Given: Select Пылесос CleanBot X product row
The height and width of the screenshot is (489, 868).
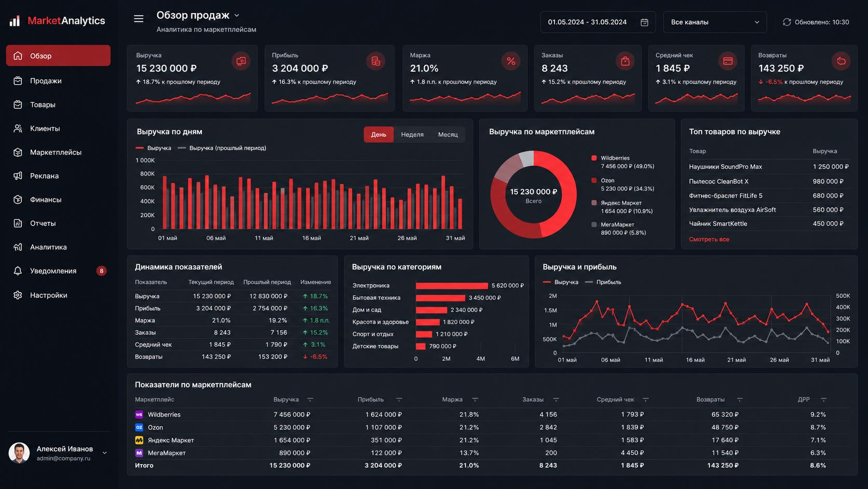Looking at the screenshot, I should pyautogui.click(x=768, y=181).
